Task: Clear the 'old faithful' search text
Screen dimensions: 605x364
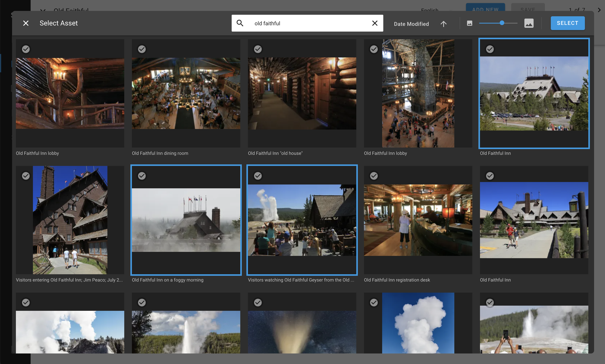Action: click(x=375, y=23)
